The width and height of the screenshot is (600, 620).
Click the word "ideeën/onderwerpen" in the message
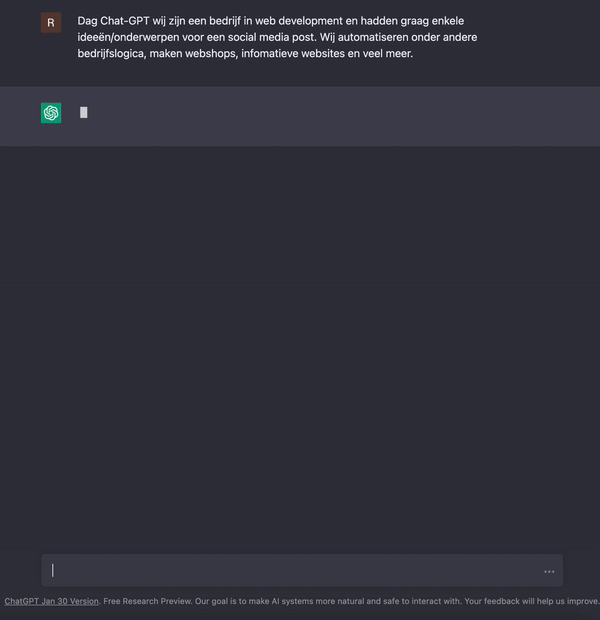pyautogui.click(x=128, y=37)
